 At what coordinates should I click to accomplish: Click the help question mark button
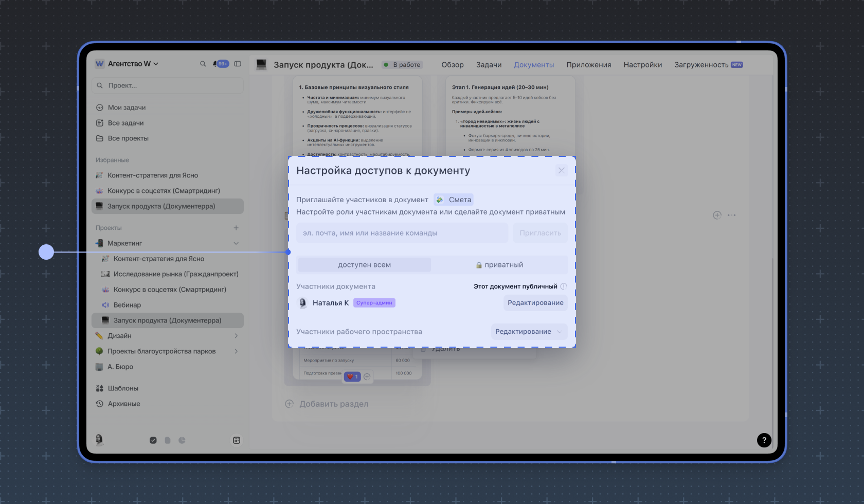pos(764,440)
